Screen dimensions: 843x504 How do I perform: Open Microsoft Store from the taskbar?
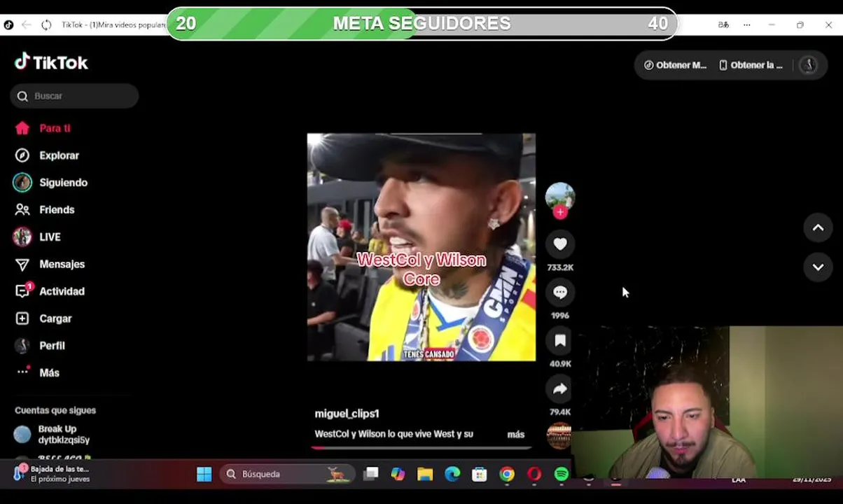480,474
